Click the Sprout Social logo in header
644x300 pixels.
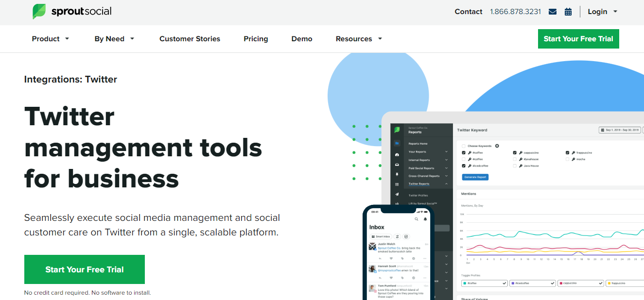coord(72,11)
